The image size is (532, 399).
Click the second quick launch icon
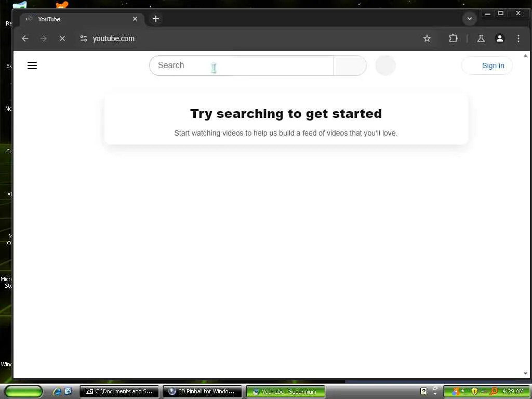point(68,392)
